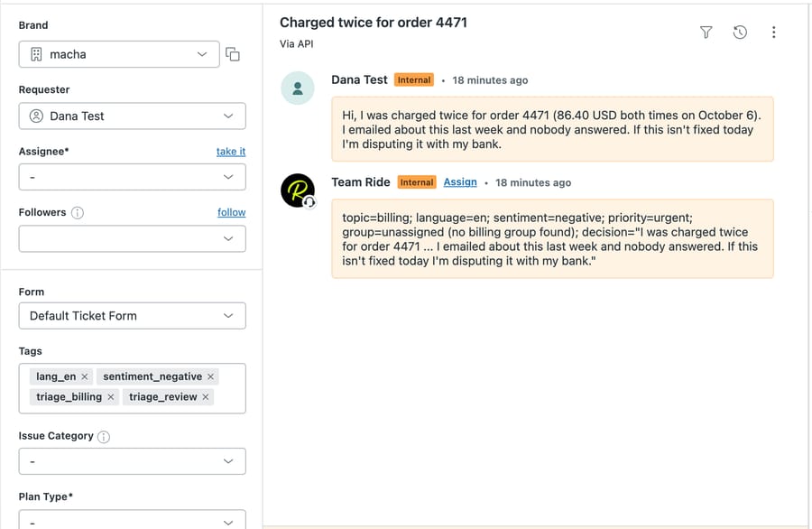Open the conversation filter icon
The image size is (812, 529).
[x=706, y=32]
